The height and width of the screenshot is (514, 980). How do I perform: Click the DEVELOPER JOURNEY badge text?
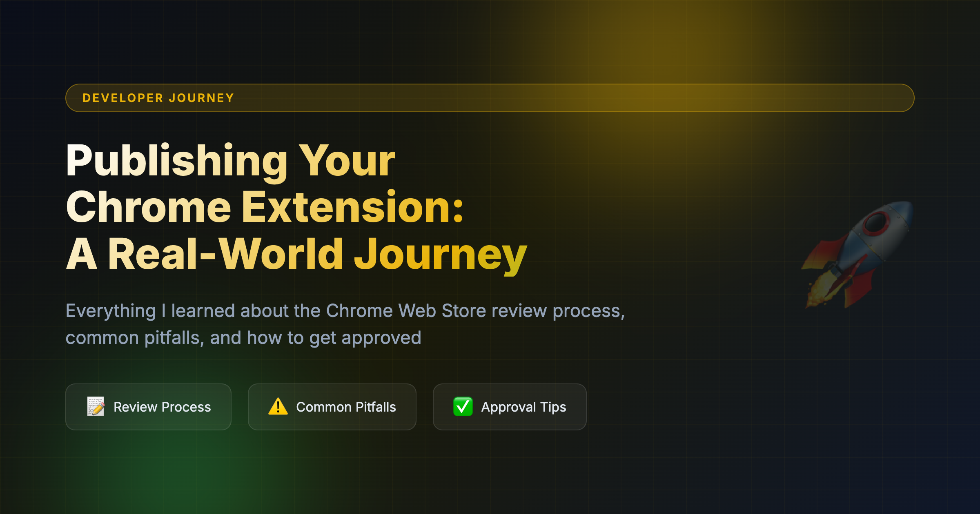(x=158, y=98)
